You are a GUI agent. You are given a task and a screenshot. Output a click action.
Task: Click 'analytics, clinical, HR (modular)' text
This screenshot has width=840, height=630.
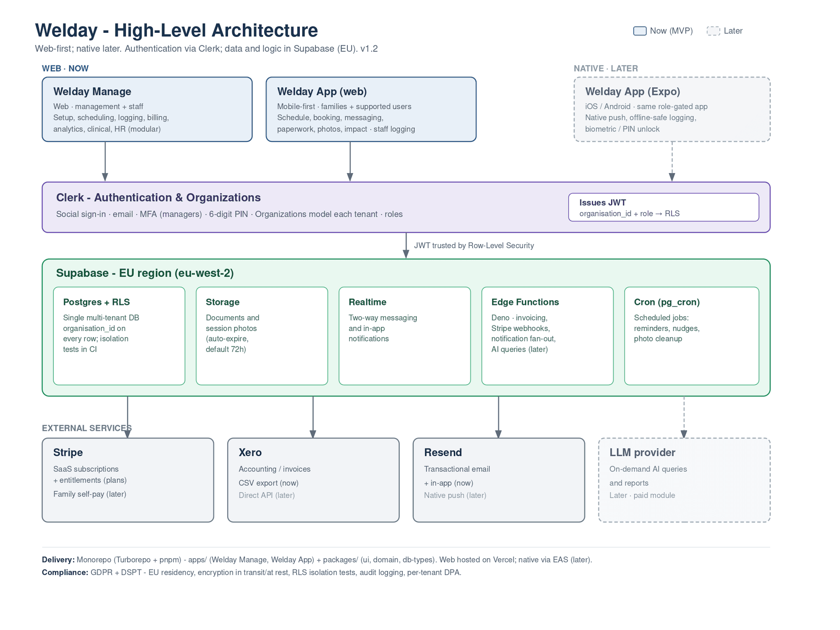coord(107,129)
